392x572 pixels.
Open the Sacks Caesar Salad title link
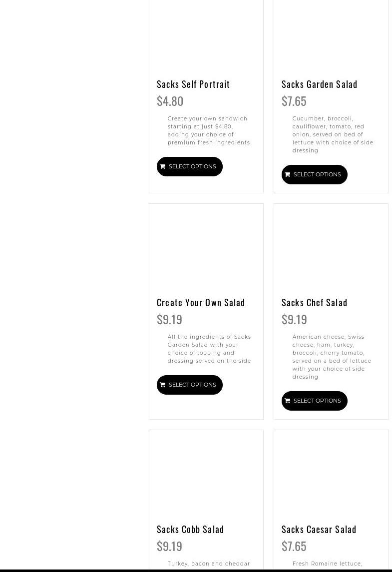319,529
